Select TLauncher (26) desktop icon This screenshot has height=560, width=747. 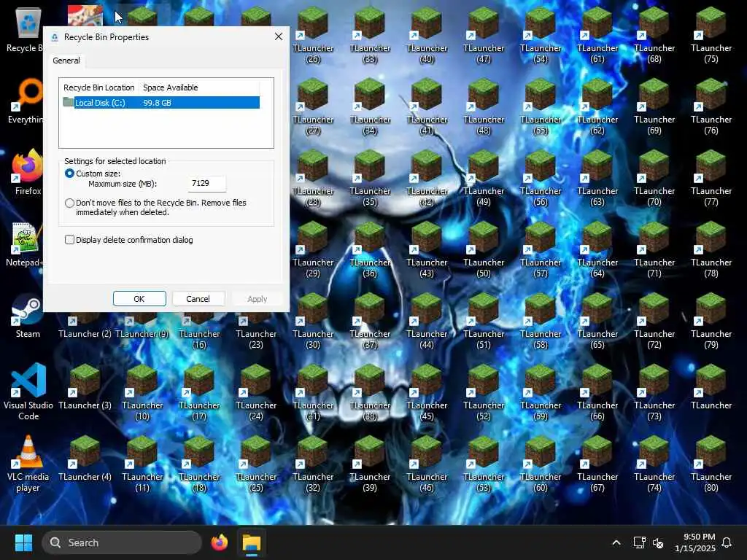point(313,34)
